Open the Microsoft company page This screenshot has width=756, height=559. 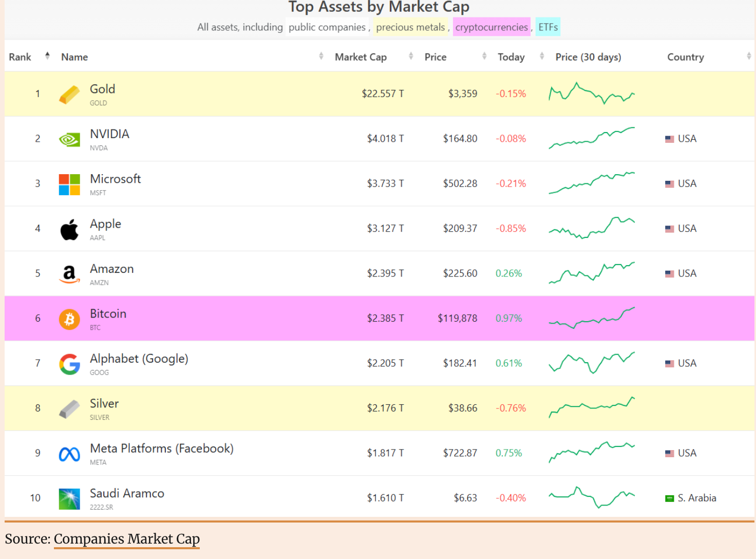point(115,179)
